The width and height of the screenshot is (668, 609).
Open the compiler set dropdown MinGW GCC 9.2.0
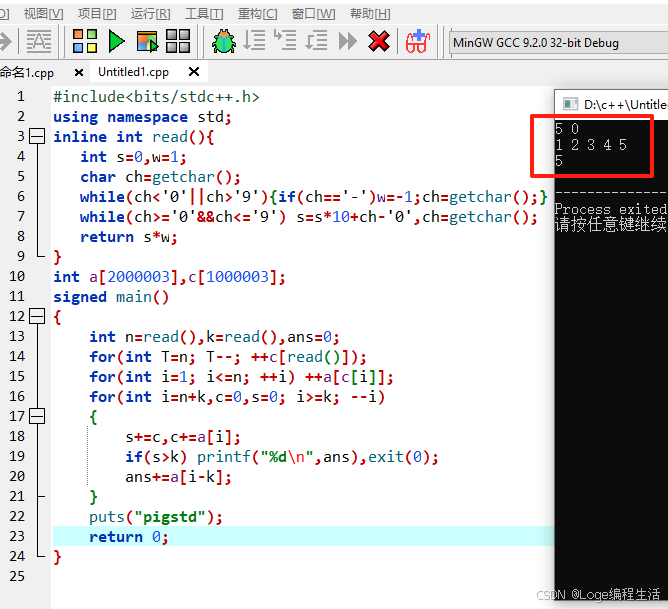point(558,43)
